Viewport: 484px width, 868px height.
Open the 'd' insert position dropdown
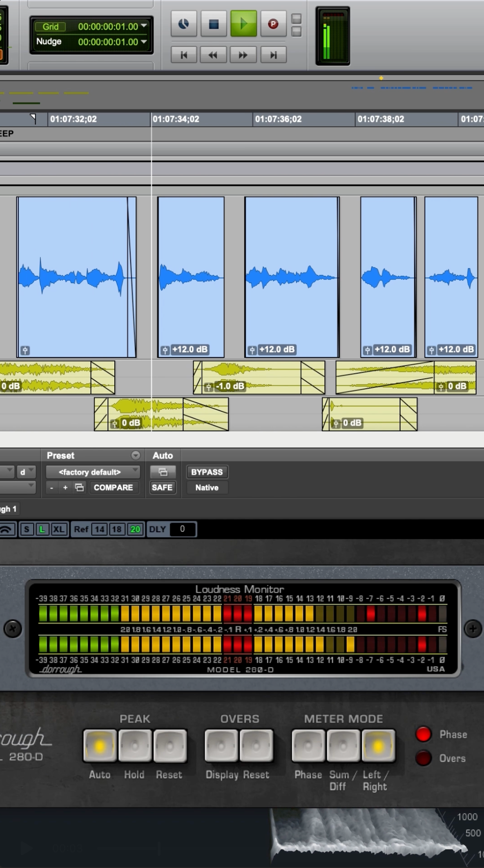[x=26, y=472]
